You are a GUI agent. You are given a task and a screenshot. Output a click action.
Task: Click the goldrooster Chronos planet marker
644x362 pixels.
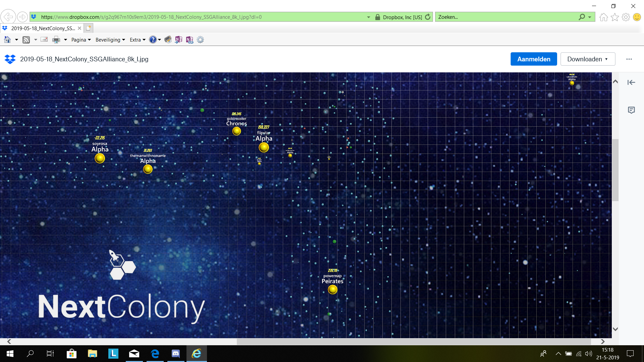[236, 131]
